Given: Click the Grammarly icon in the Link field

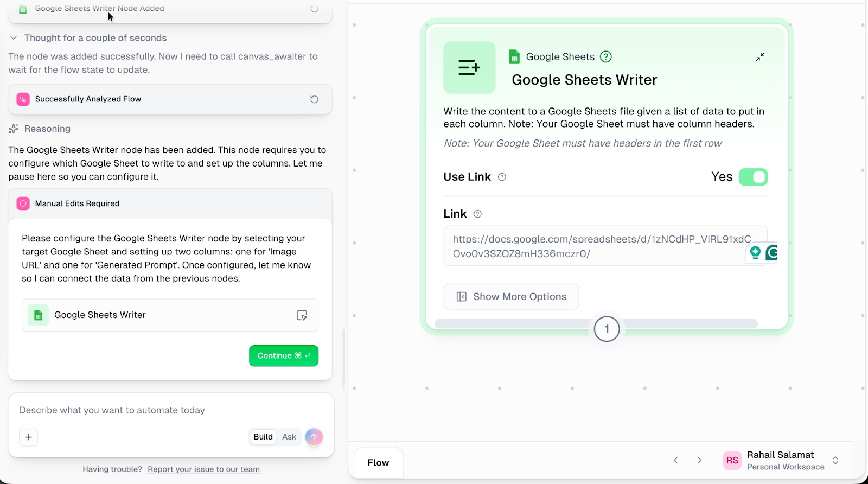Looking at the screenshot, I should coord(771,252).
